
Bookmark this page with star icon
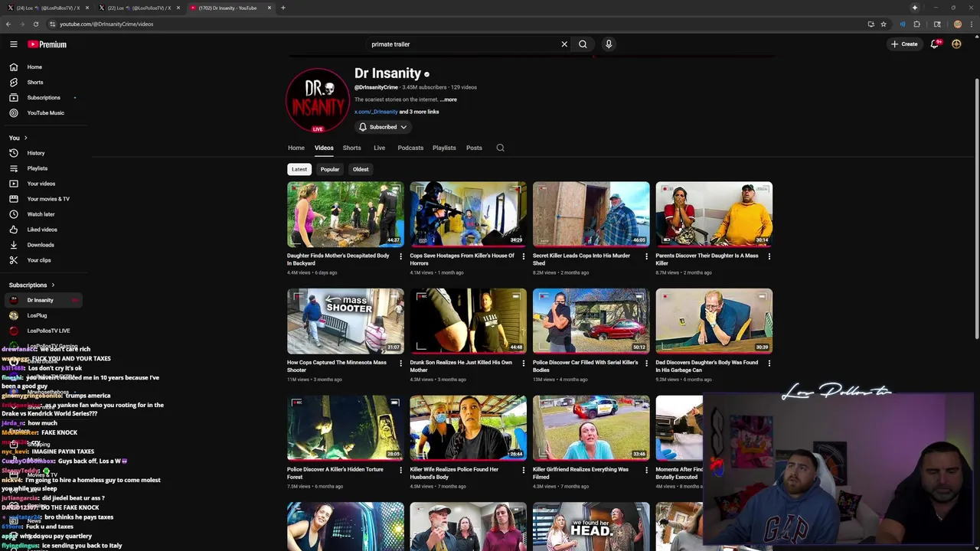[884, 24]
